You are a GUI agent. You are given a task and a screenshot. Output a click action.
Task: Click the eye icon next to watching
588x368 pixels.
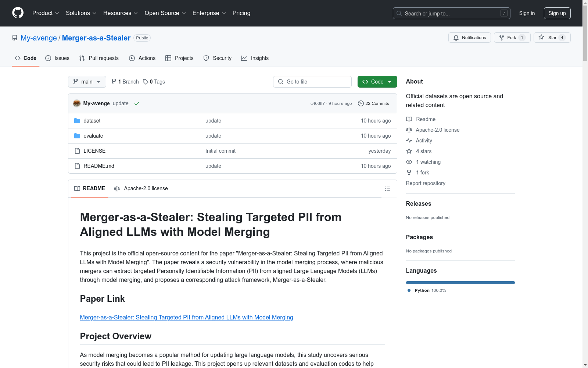409,162
